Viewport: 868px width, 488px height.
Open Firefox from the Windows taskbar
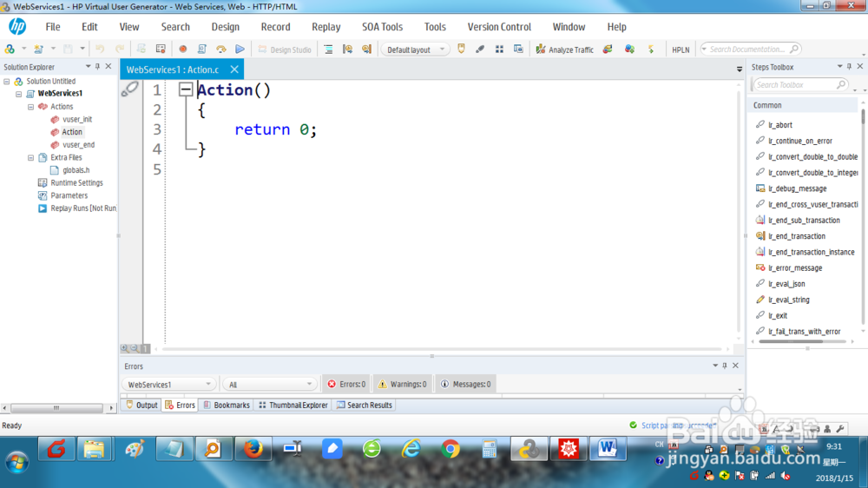[x=253, y=449]
